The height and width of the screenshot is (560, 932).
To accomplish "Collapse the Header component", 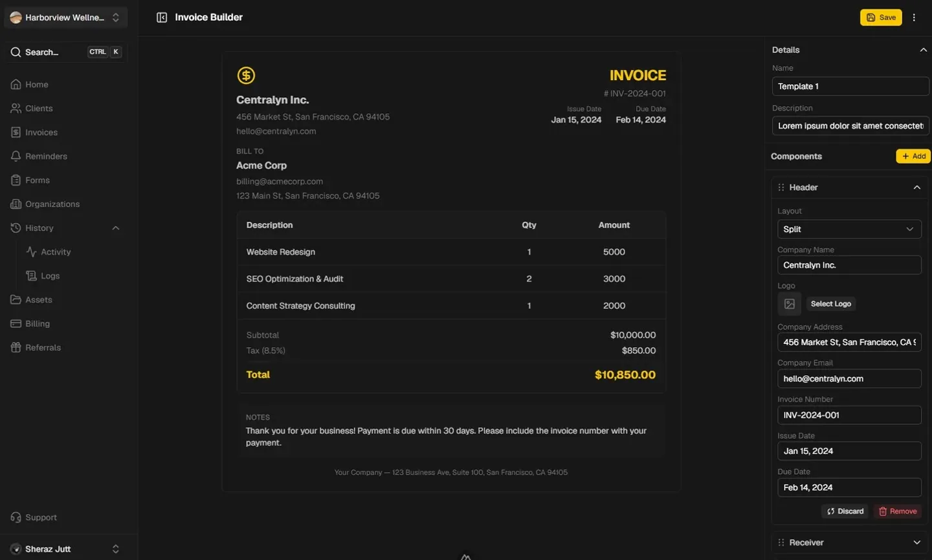I will pyautogui.click(x=916, y=188).
